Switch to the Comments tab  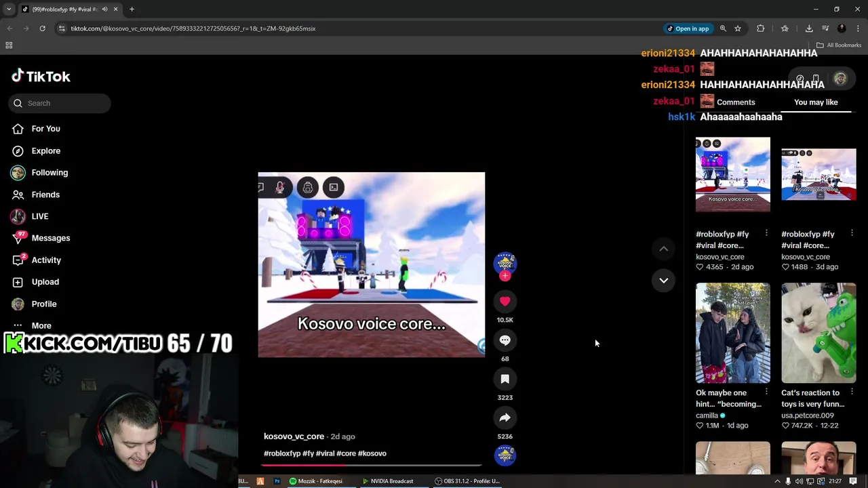pos(736,102)
